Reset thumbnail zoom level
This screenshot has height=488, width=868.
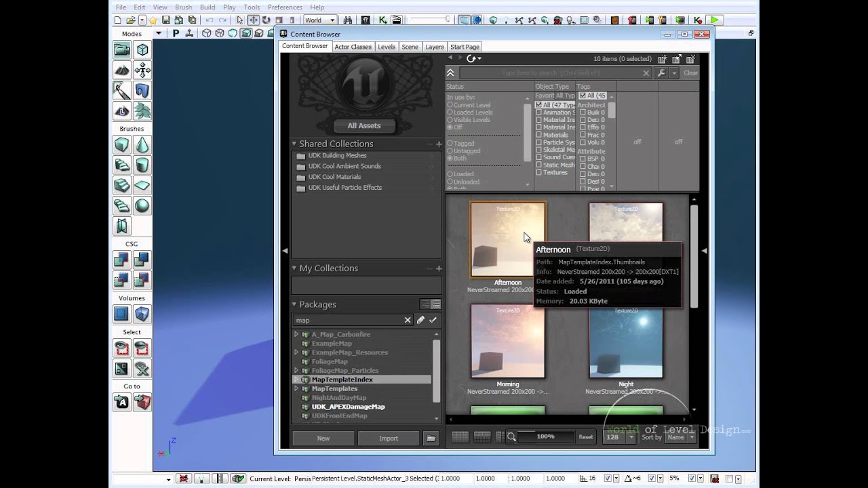pos(585,437)
